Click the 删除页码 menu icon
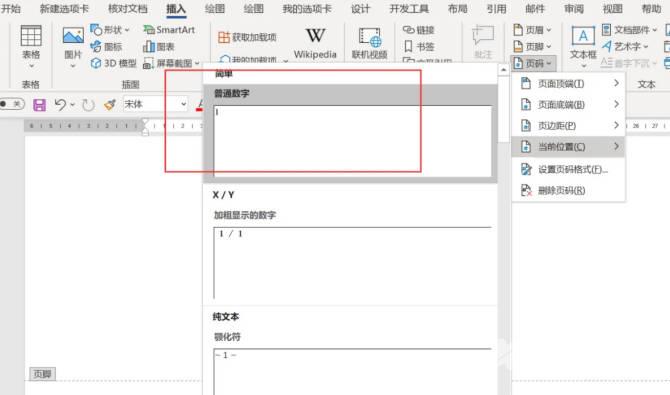The height and width of the screenshot is (395, 670). click(526, 190)
